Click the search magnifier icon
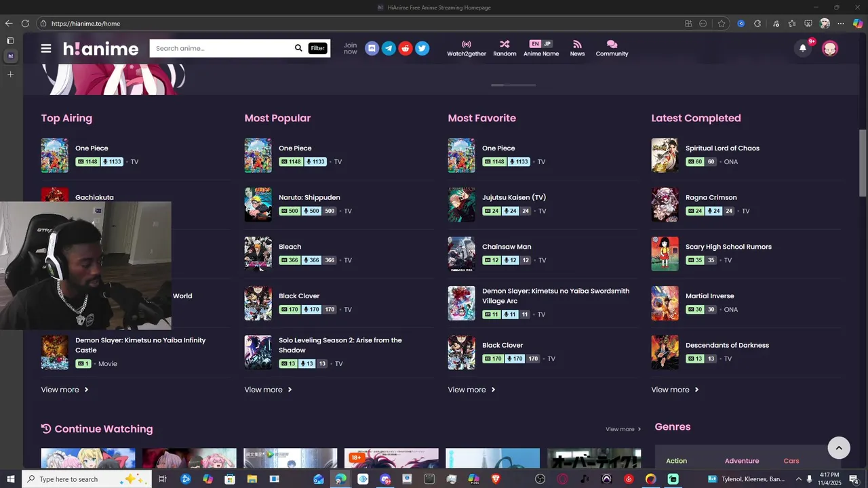Viewport: 868px width, 488px height. 298,48
